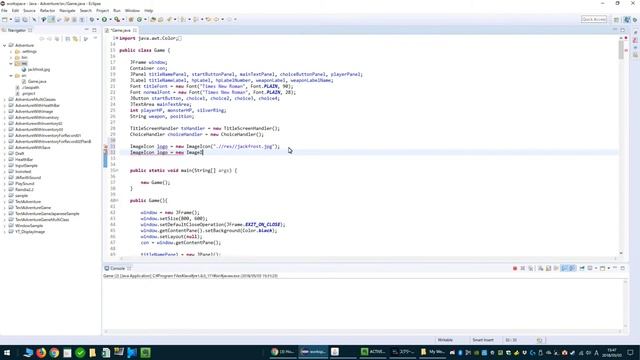Viewport: 640px width, 360px height.
Task: Maximize the editor area icon
Action: (x=622, y=30)
